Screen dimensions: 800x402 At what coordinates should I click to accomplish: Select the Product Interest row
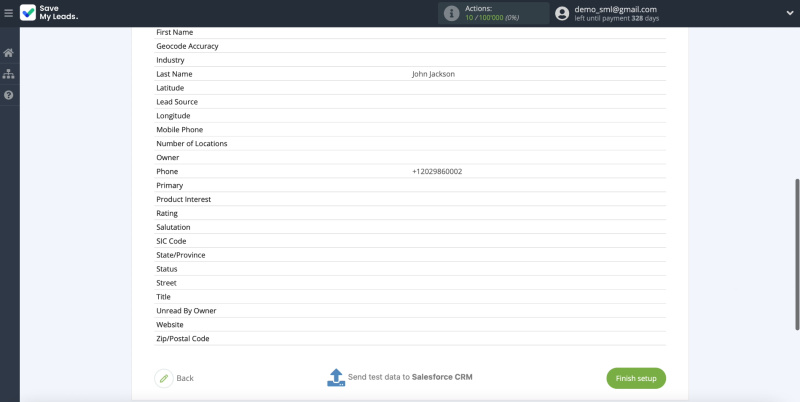(410, 199)
